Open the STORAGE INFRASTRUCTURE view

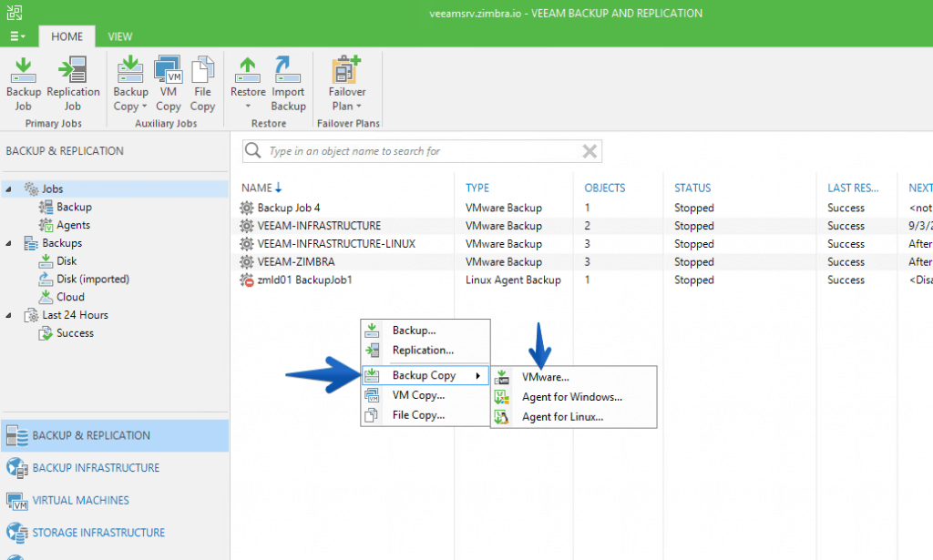coord(115,533)
